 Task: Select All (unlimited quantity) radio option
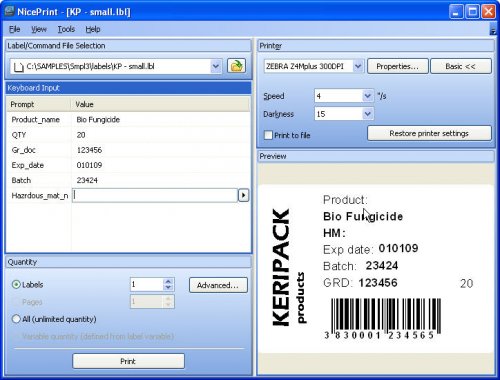coord(16,319)
